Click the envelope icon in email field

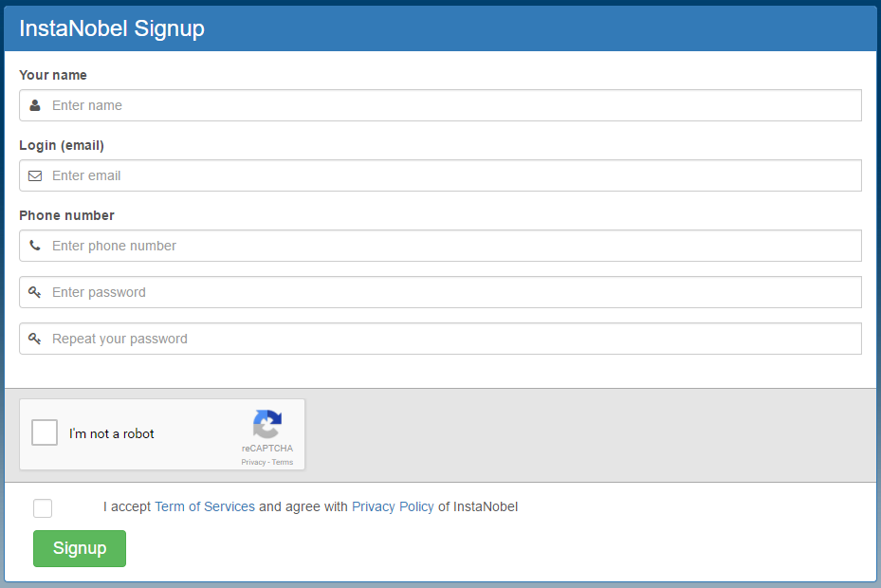pyautogui.click(x=35, y=176)
